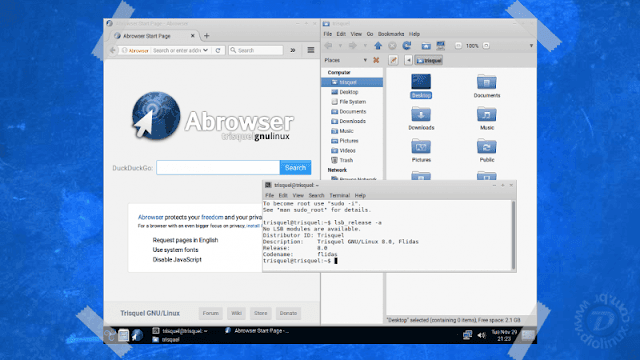Go back in Abrowser history
640x360 pixels.
click(113, 50)
